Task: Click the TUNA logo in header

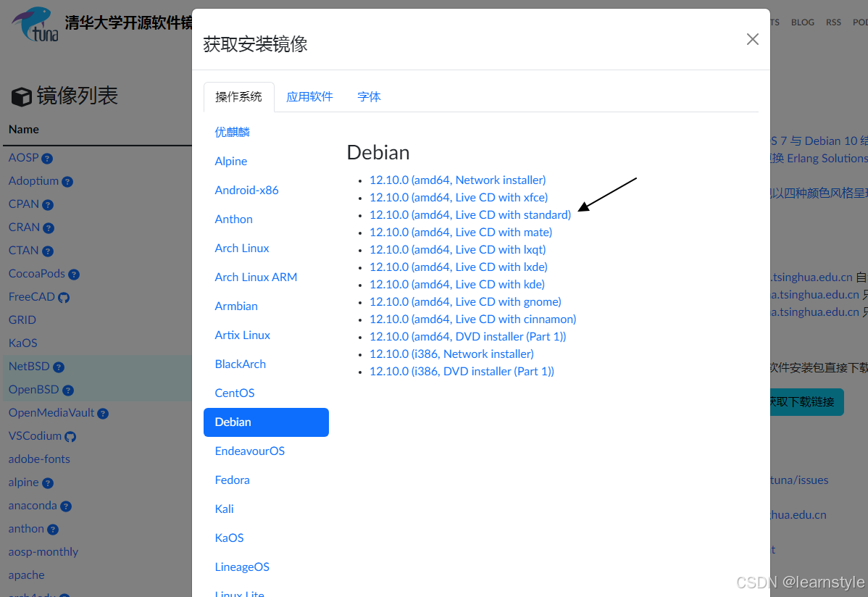Action: pyautogui.click(x=36, y=24)
